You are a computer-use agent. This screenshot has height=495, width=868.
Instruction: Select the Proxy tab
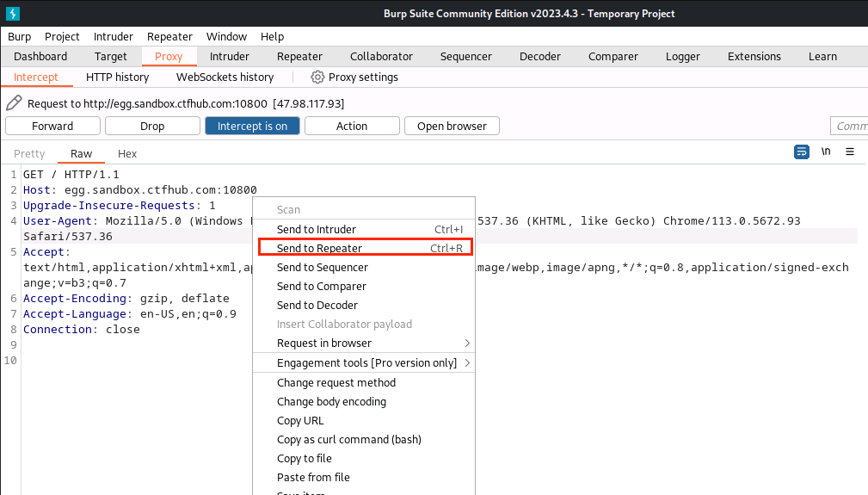point(169,57)
